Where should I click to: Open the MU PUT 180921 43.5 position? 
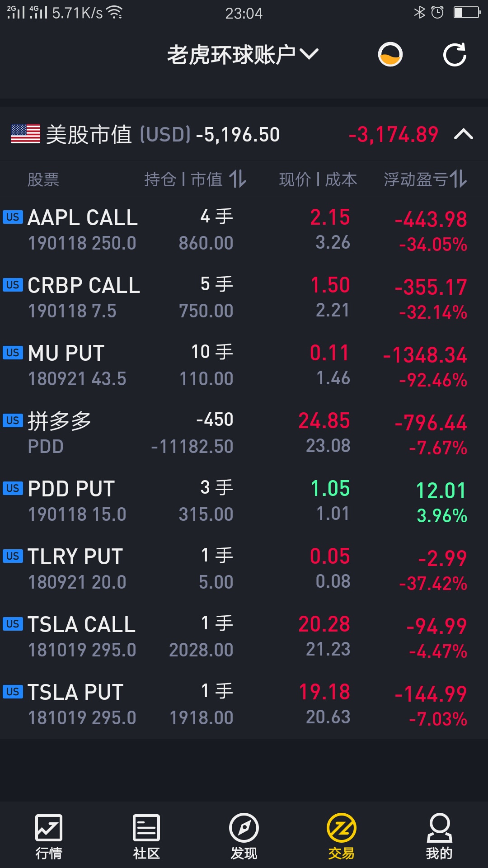[x=244, y=366]
